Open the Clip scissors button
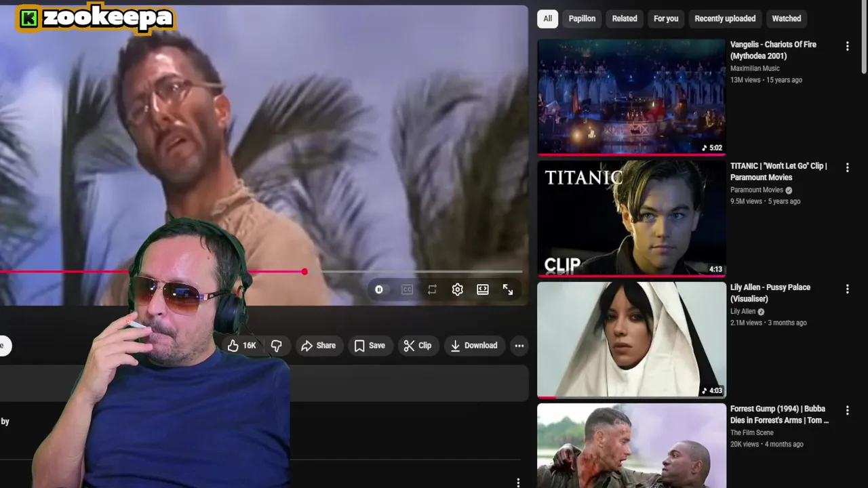Screen dimensions: 868x488 click(x=418, y=346)
